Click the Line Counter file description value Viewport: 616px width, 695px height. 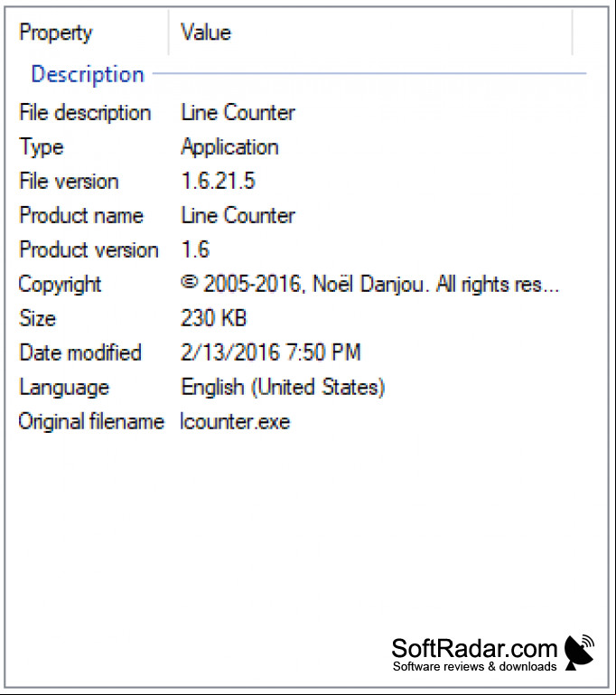238,112
